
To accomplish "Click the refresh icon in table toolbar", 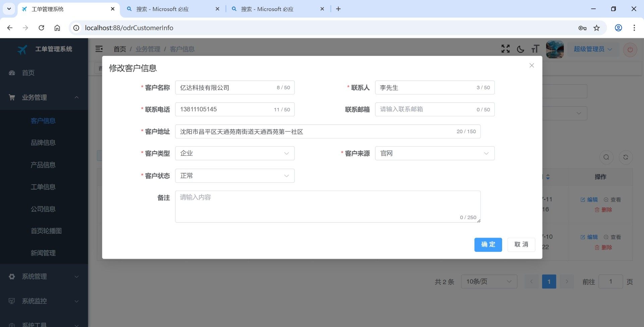I will pos(626,157).
